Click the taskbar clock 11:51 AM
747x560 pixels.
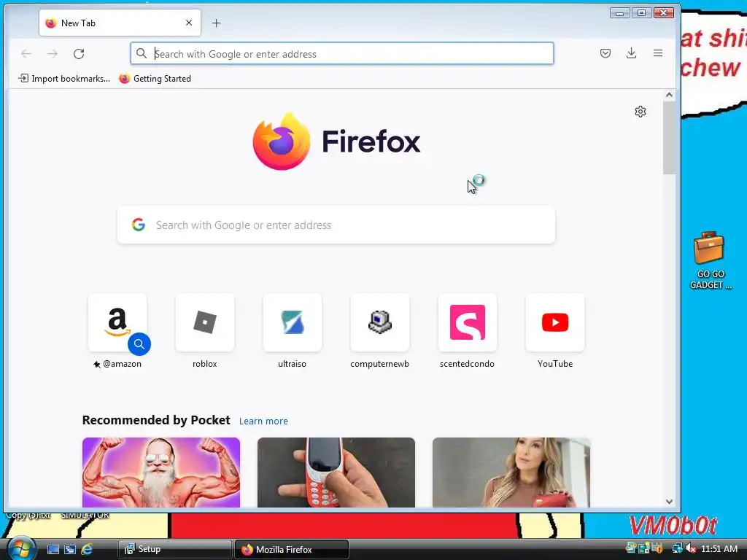(719, 548)
